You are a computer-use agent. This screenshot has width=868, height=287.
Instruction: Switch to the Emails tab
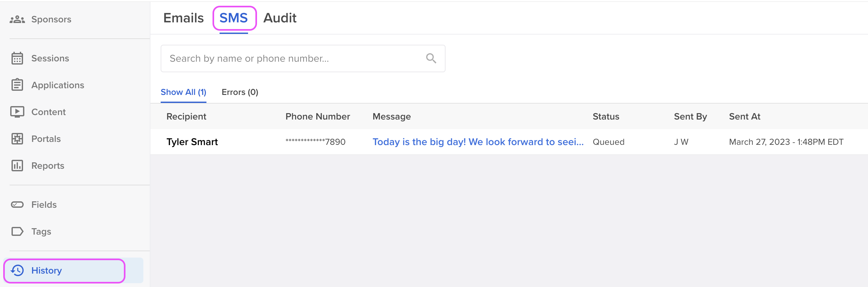(x=183, y=18)
